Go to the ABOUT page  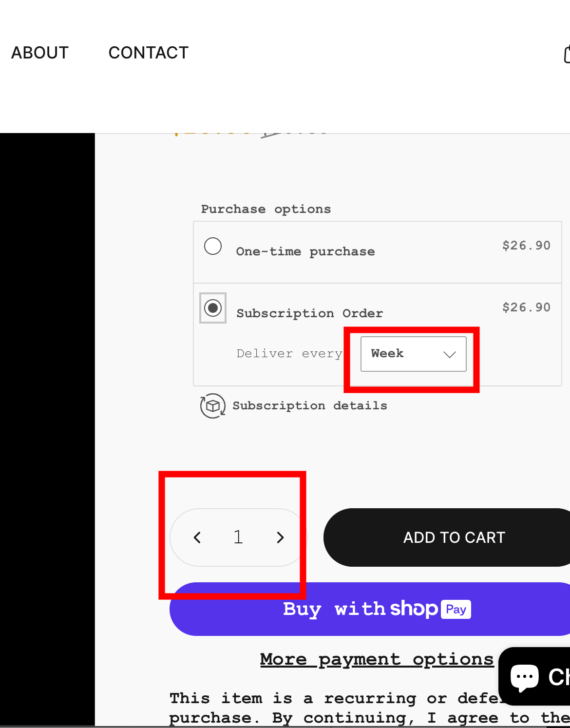pos(40,53)
